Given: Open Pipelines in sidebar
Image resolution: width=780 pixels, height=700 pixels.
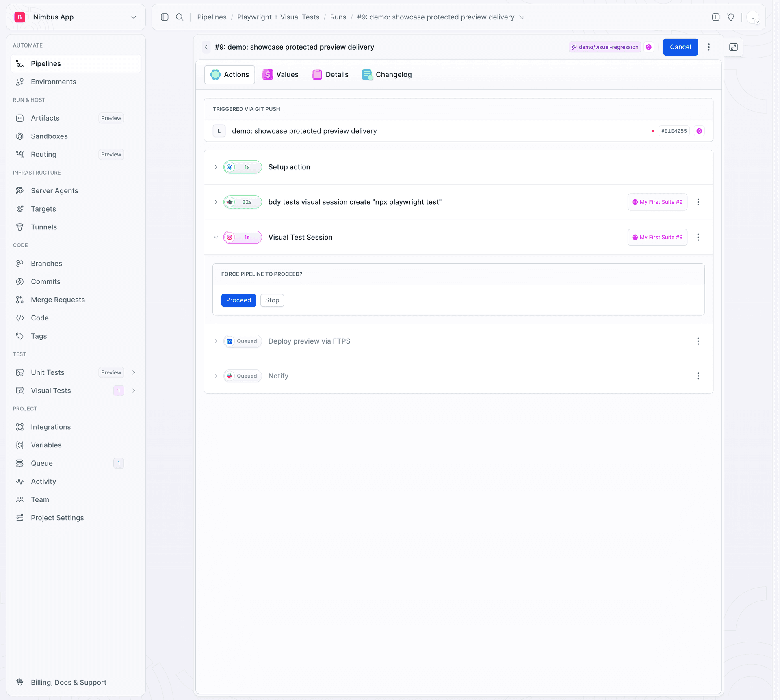Looking at the screenshot, I should pos(76,64).
